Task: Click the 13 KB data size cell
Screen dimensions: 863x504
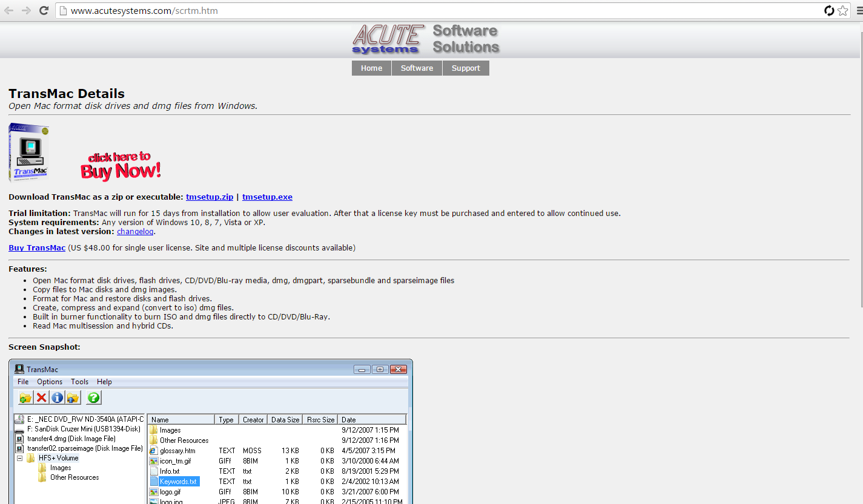Action: pos(290,451)
